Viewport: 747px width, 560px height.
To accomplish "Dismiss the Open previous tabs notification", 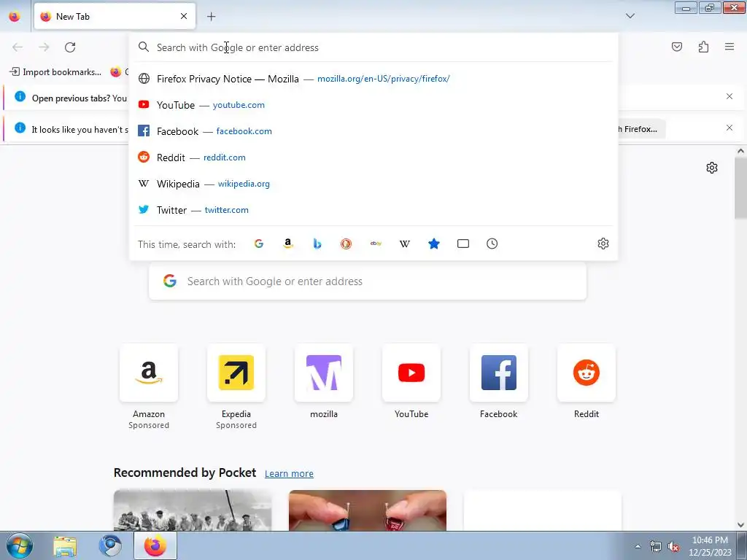I will tap(729, 97).
